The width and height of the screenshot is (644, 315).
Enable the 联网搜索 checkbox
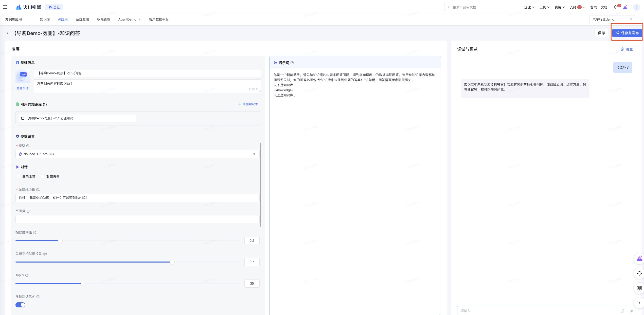[x=43, y=177]
